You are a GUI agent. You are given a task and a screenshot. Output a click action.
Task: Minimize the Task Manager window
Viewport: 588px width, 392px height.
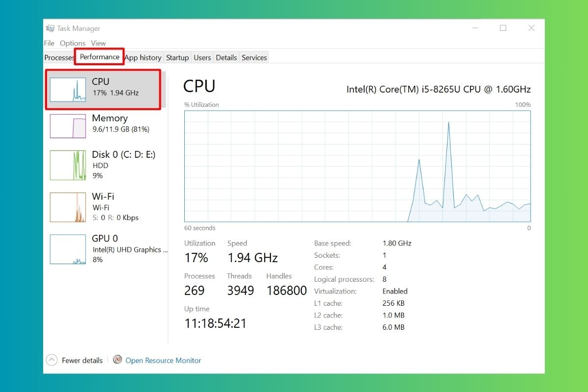475,28
